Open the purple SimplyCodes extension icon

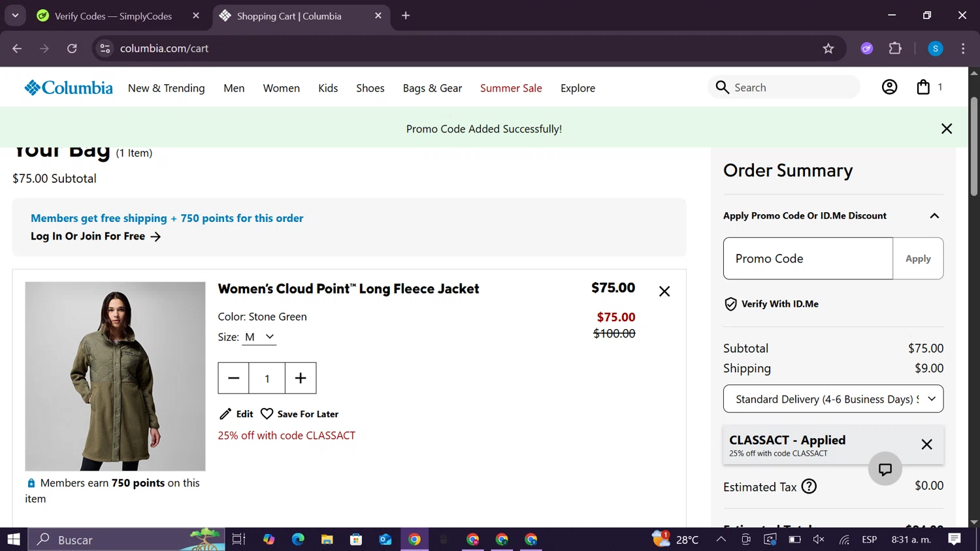[867, 48]
